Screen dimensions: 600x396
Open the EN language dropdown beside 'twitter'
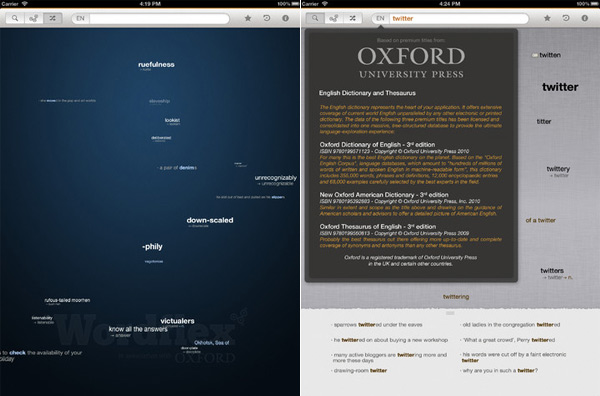[x=380, y=18]
